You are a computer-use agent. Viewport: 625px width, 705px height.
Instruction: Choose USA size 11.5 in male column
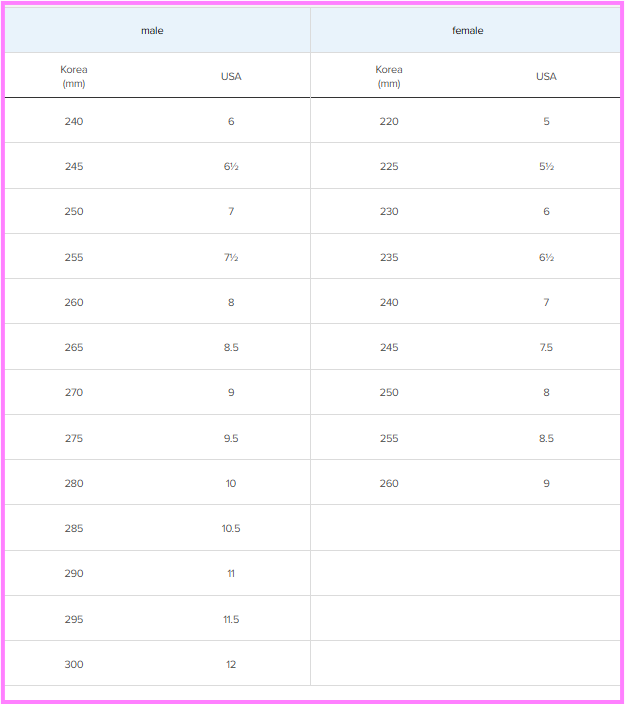(x=231, y=619)
